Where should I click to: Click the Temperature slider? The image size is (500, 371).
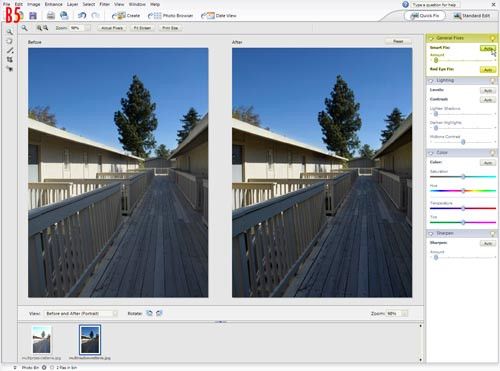463,208
